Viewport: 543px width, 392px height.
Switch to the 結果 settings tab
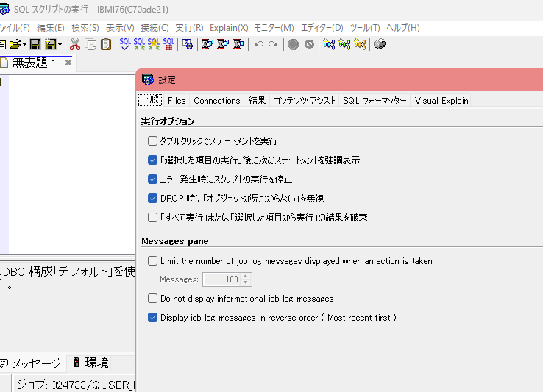[257, 101]
